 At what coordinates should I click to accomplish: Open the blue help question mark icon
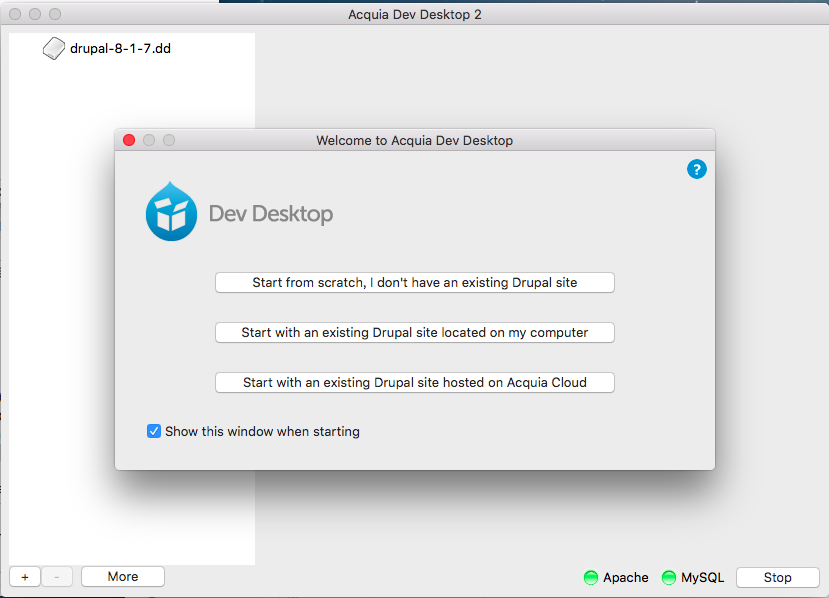tap(696, 169)
